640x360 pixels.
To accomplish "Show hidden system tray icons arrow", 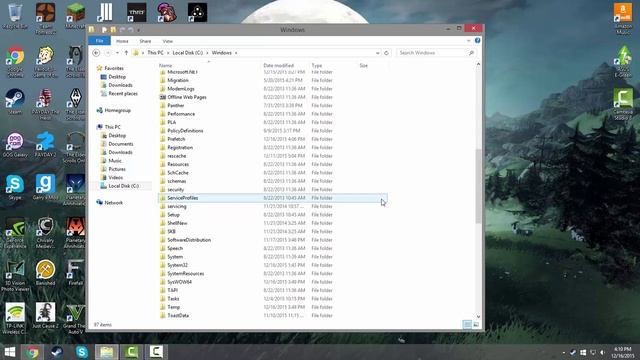I will (x=564, y=352).
